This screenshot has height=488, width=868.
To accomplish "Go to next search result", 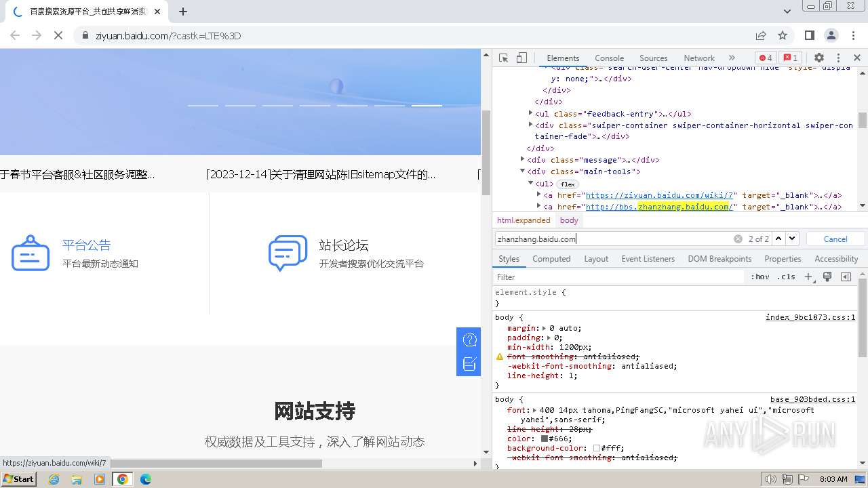I will 792,239.
